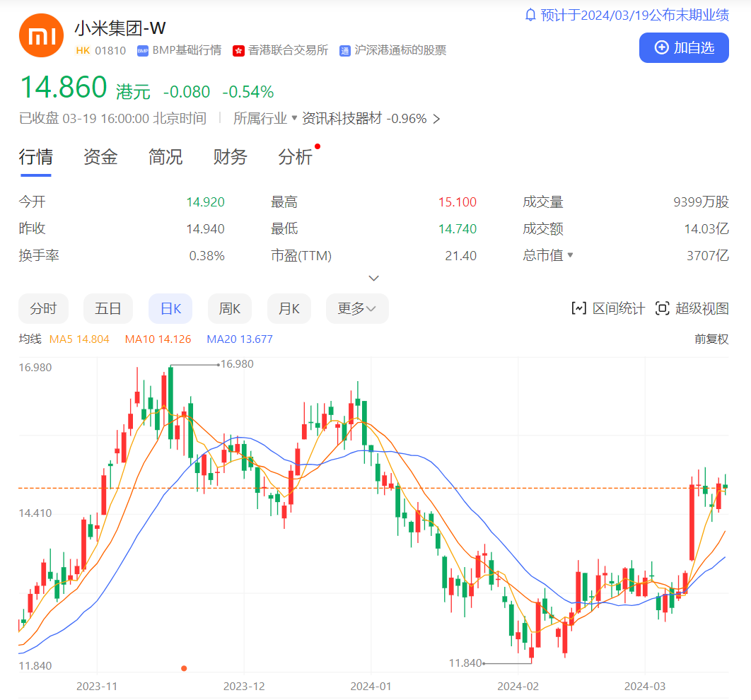Switch to the 简况 tab

click(165, 157)
